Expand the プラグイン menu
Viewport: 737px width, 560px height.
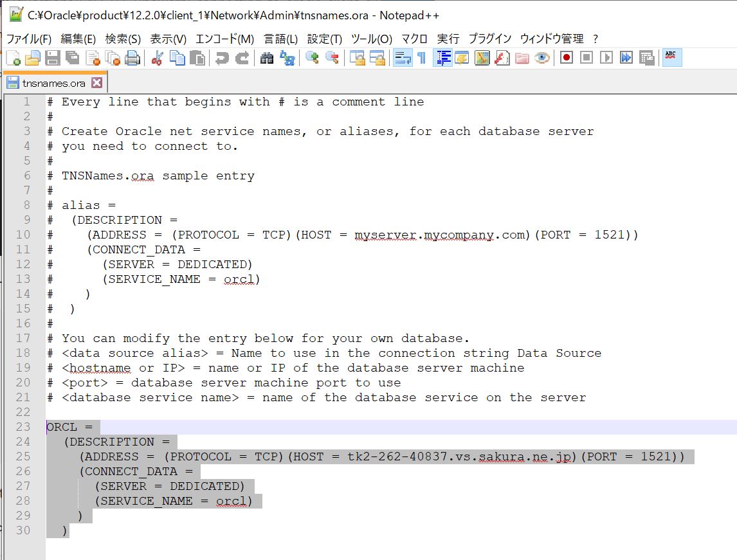click(x=489, y=39)
